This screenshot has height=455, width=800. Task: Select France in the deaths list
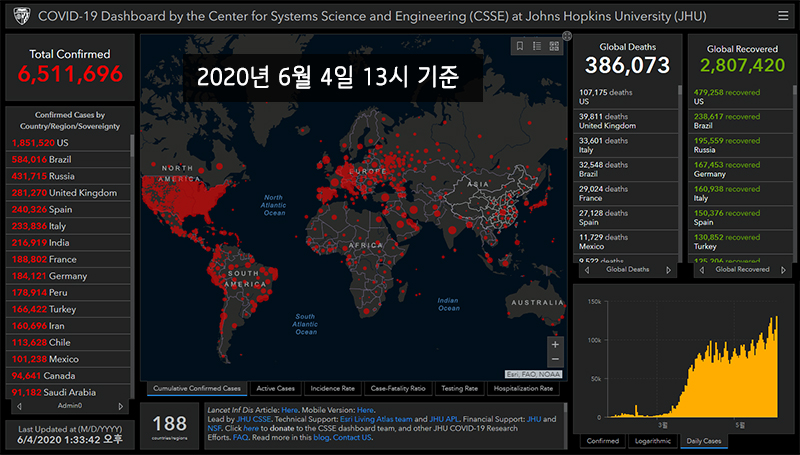(x=626, y=193)
